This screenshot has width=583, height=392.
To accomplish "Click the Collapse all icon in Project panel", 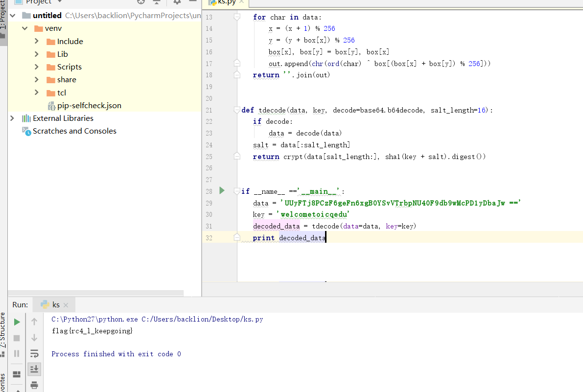I will 157,1.
